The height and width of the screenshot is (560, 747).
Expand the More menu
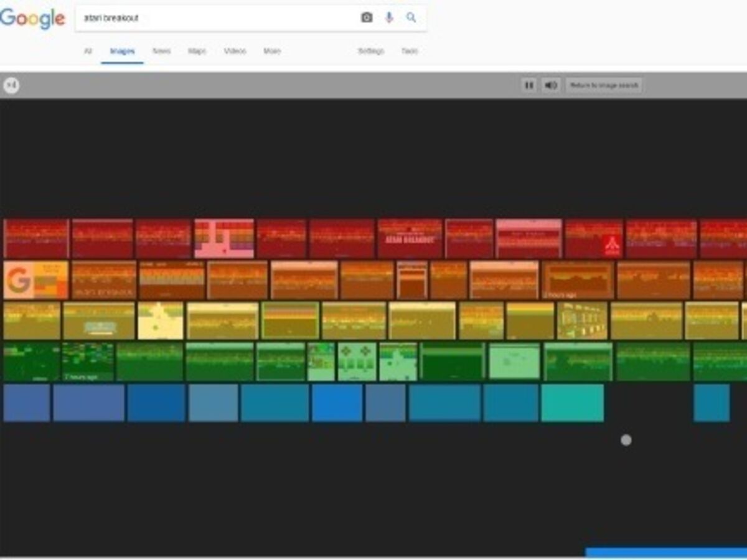(x=272, y=51)
